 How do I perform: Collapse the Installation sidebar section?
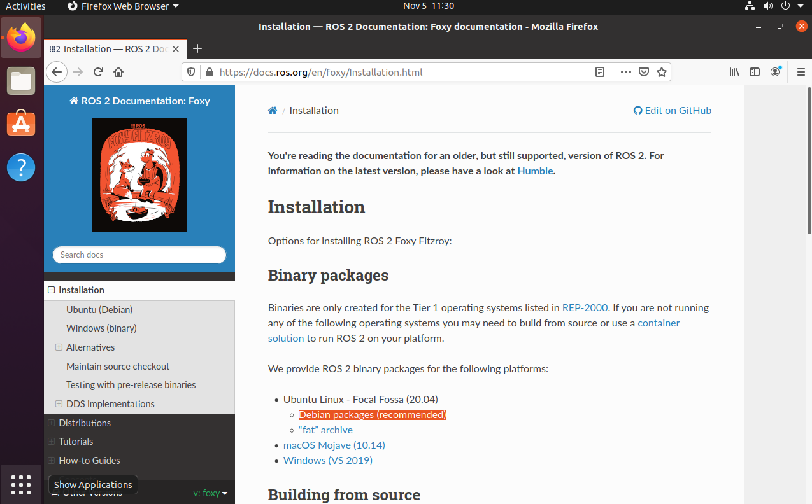pos(52,290)
